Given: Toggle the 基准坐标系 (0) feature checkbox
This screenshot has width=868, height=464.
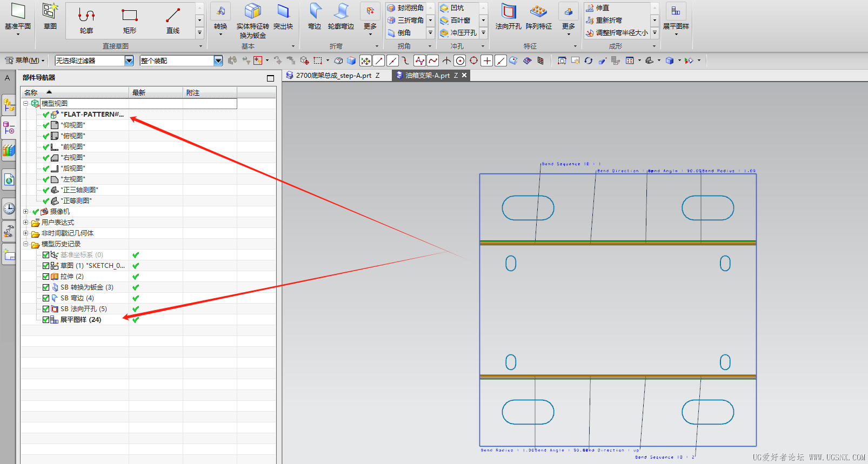Looking at the screenshot, I should [x=46, y=255].
